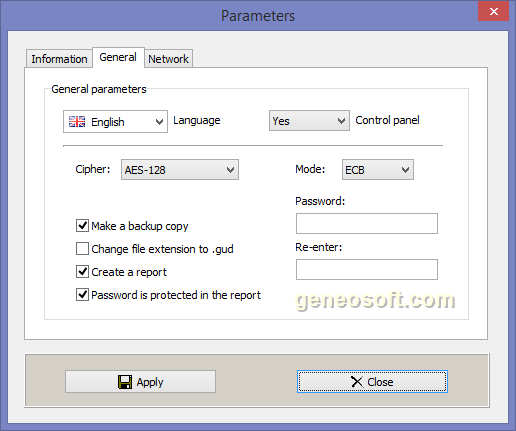Click the geneosoft.com watermark link

375,301
